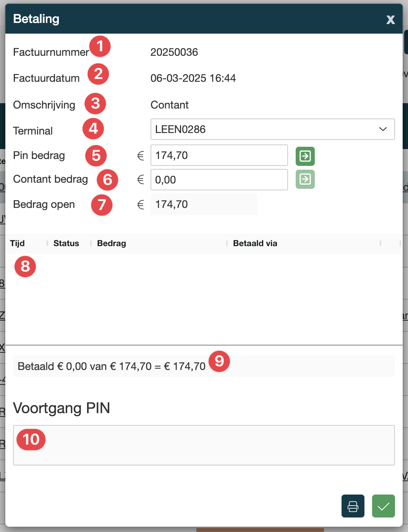Select the Bedrag open amount field
Viewport: 408px width, 532px height.
(x=204, y=204)
